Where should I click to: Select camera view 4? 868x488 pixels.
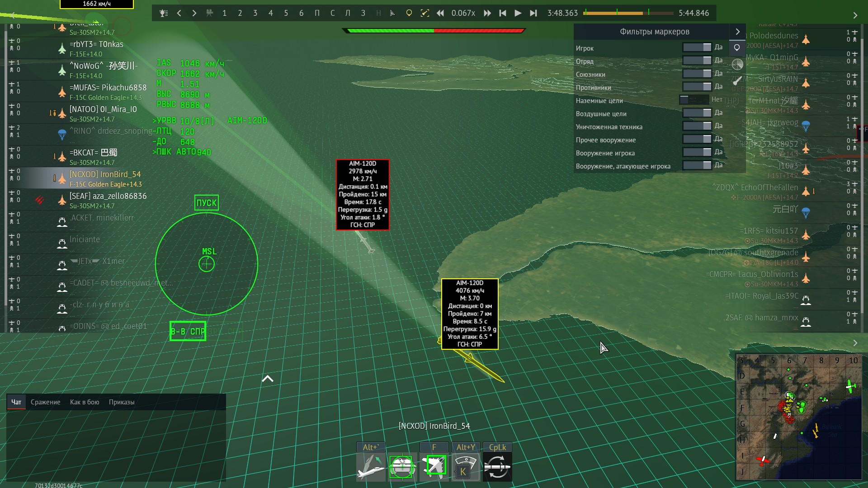[271, 13]
